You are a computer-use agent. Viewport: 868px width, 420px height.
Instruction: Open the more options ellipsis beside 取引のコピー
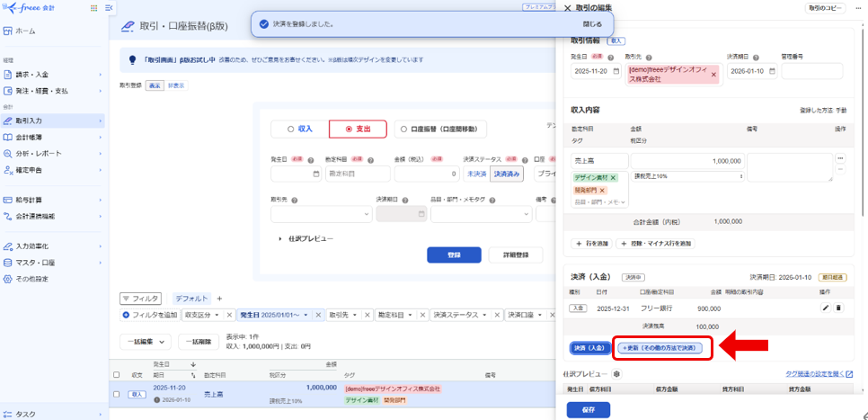(x=859, y=8)
